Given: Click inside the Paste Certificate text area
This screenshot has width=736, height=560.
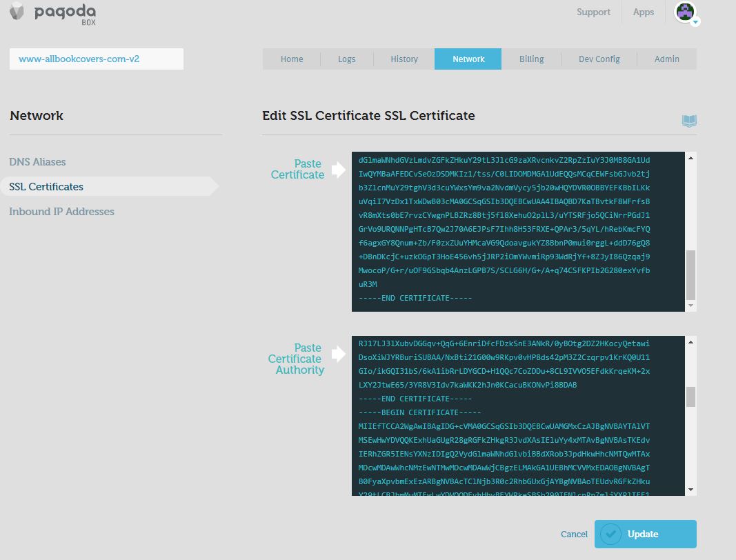Looking at the screenshot, I should click(x=518, y=232).
